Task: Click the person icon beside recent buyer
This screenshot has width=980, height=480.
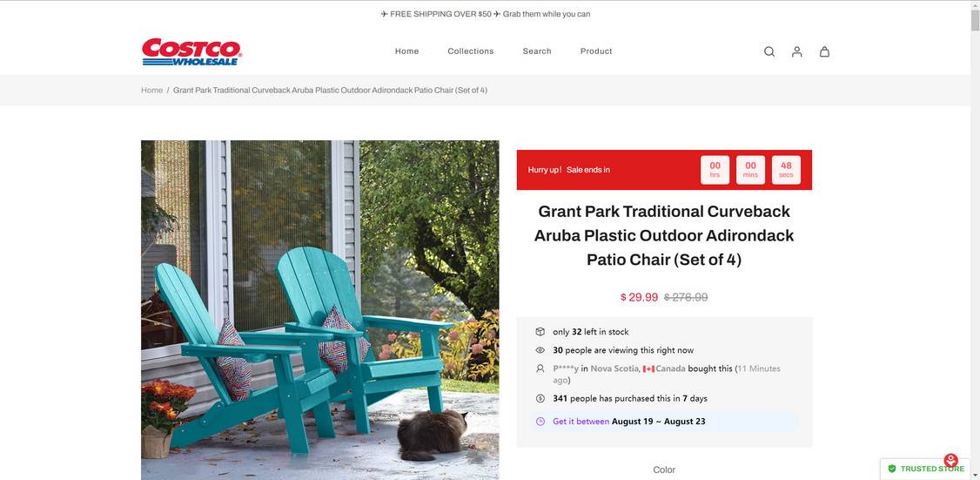Action: pos(540,368)
